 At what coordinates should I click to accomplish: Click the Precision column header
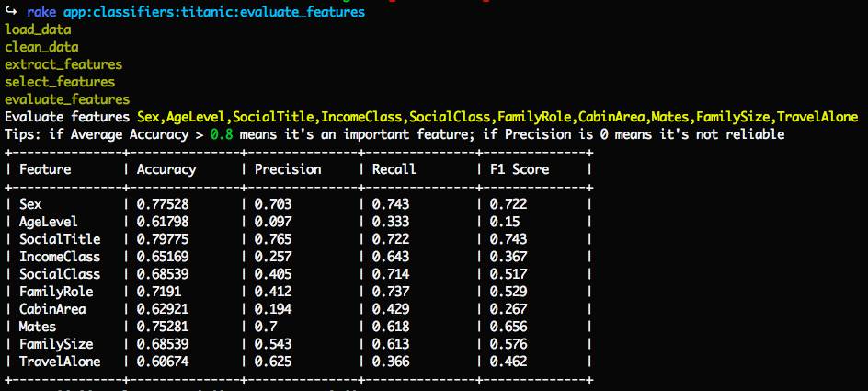point(288,169)
